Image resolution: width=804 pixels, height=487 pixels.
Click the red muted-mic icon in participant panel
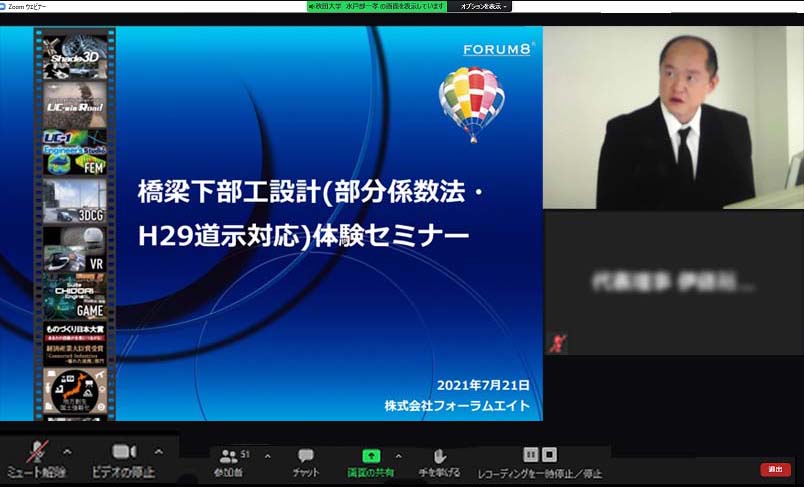(557, 343)
